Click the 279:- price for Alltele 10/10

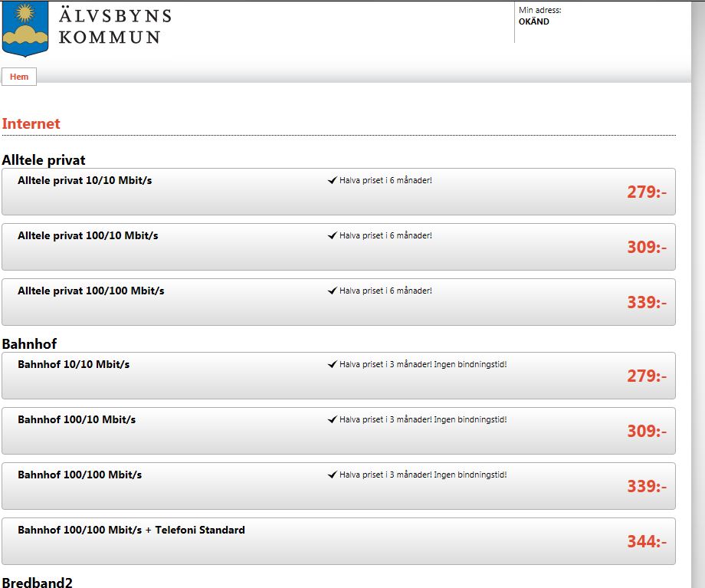(x=647, y=192)
